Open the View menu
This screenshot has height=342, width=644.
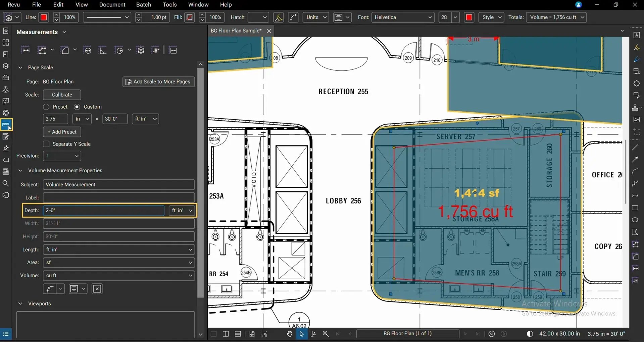click(82, 5)
